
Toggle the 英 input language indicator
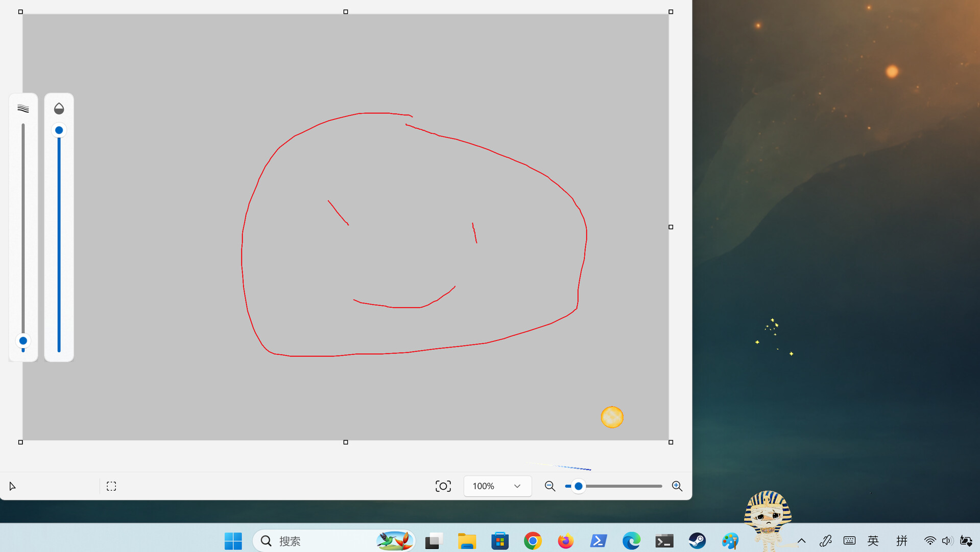(873, 541)
